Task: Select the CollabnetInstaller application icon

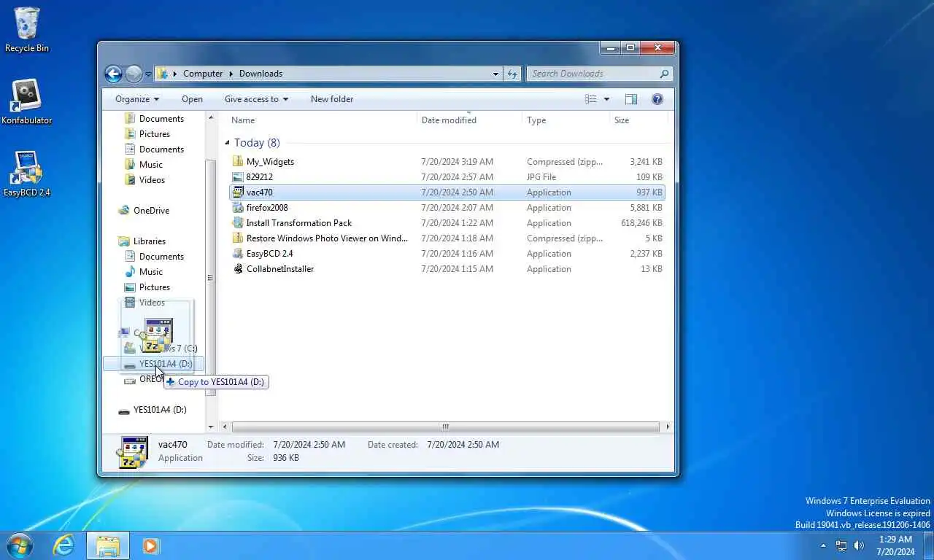Action: (x=237, y=269)
